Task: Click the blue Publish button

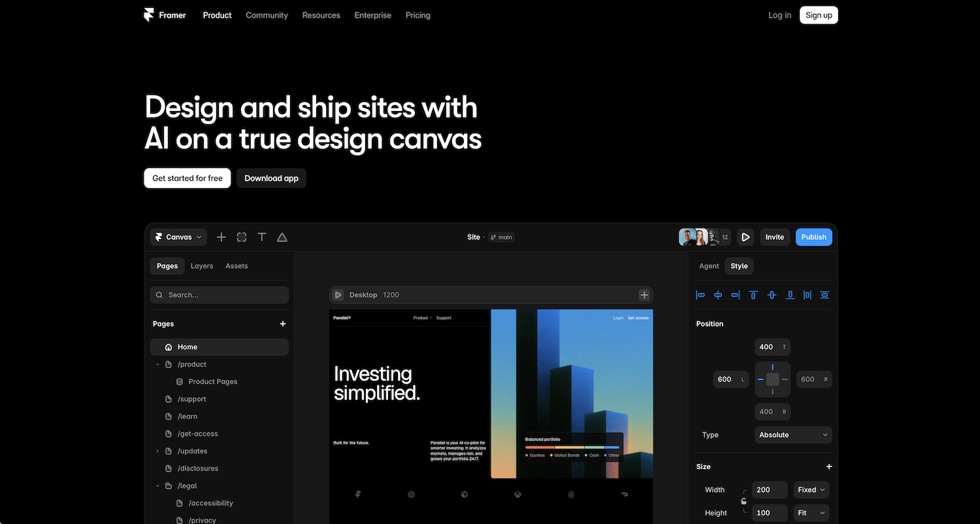Action: coord(814,237)
